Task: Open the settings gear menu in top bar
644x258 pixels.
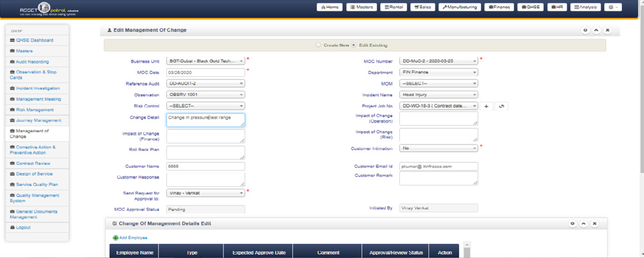Action: (612, 7)
